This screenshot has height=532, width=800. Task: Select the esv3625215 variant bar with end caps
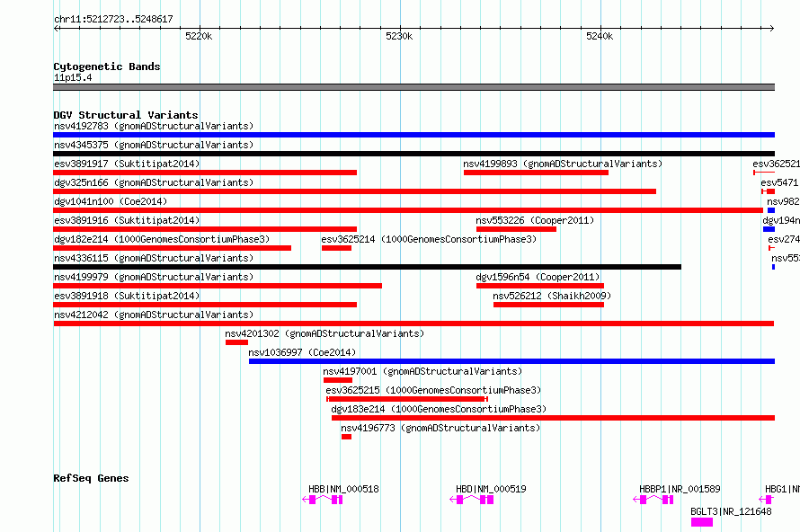pos(407,399)
